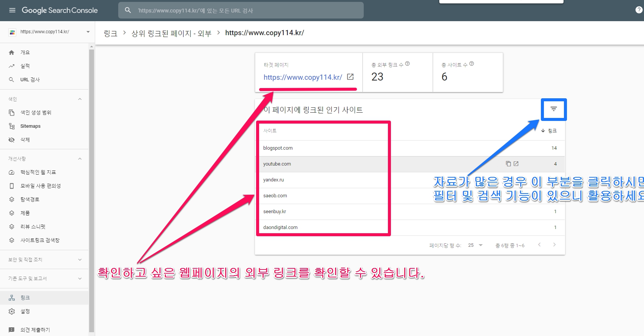Open the help question mark icon
The image size is (644, 336).
[x=639, y=10]
